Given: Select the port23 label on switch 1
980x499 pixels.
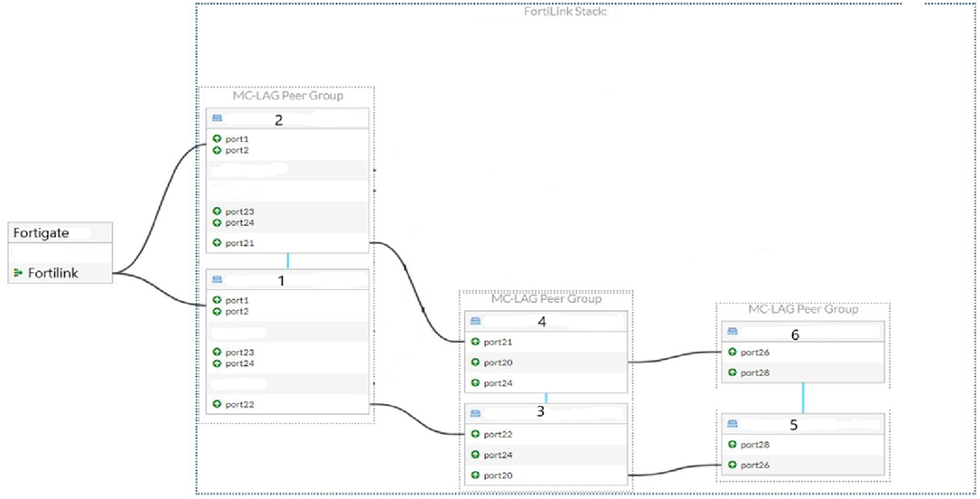Looking at the screenshot, I should point(240,352).
